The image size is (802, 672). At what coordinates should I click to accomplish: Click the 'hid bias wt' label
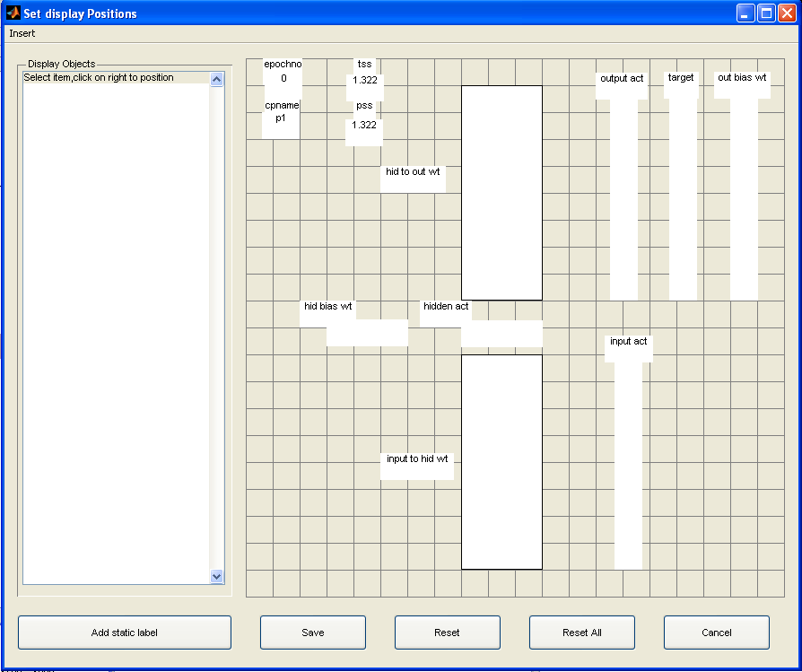327,307
